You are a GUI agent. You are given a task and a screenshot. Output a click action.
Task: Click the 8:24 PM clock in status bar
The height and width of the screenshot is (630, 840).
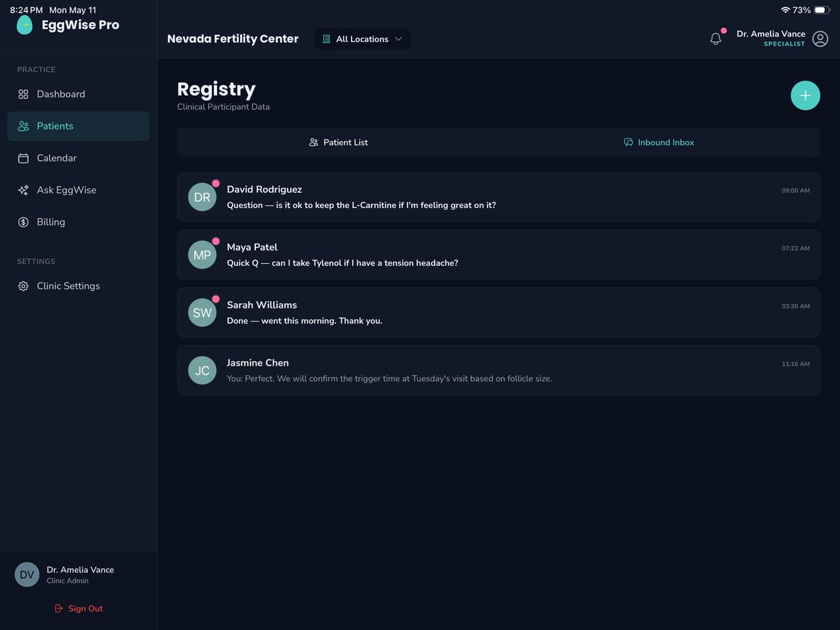click(26, 10)
